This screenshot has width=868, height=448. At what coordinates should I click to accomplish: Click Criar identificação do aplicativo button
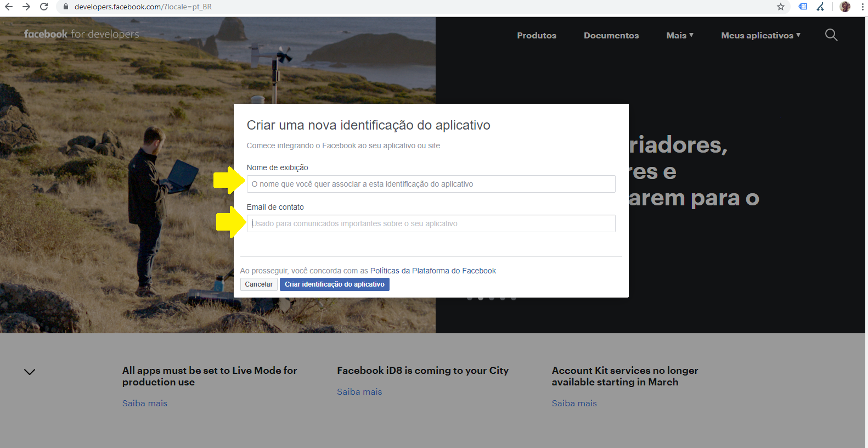(335, 284)
